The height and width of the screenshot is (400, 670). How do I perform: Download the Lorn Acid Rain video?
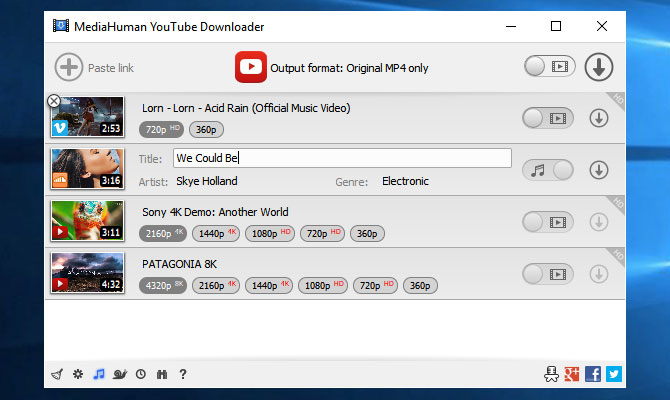click(x=599, y=118)
